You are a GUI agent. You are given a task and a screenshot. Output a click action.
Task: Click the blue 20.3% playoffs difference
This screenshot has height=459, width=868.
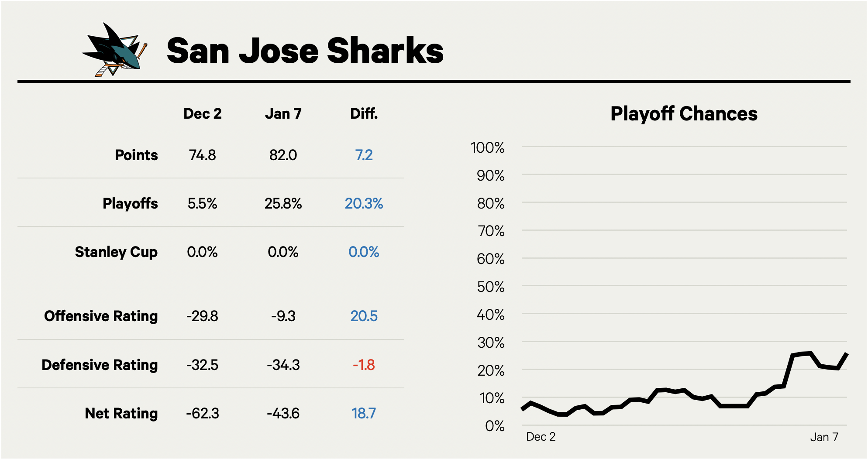tap(364, 204)
